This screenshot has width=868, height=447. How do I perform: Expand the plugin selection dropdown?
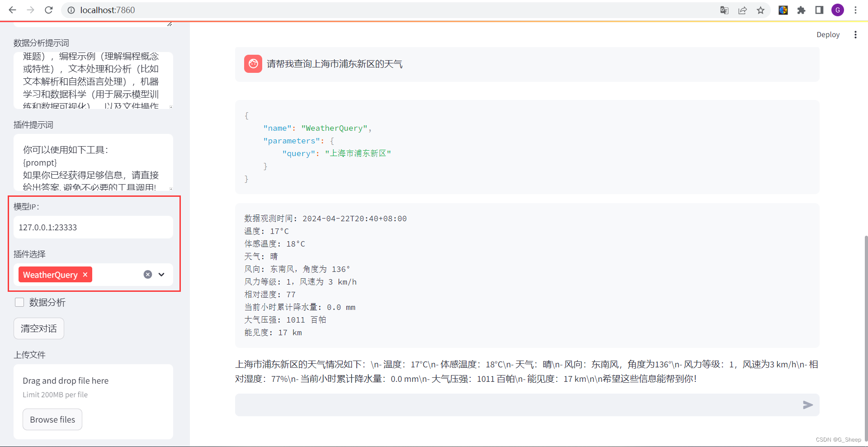point(161,274)
